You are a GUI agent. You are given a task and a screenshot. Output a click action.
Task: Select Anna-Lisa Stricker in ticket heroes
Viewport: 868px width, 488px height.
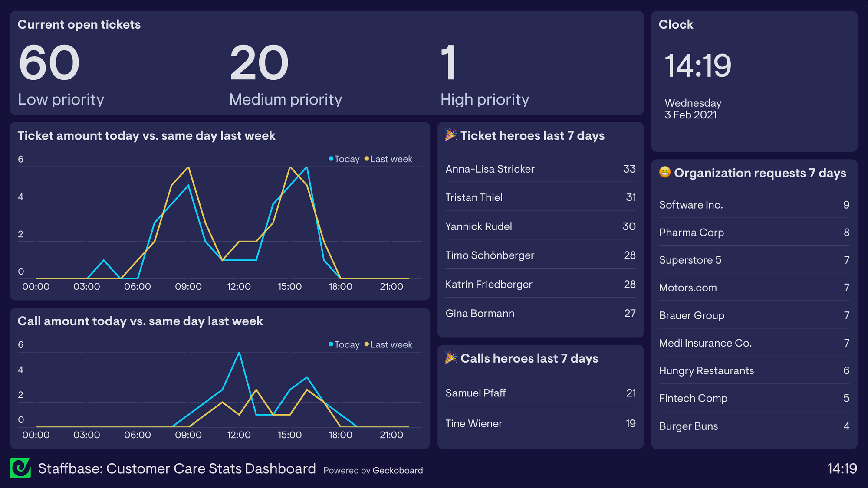490,169
